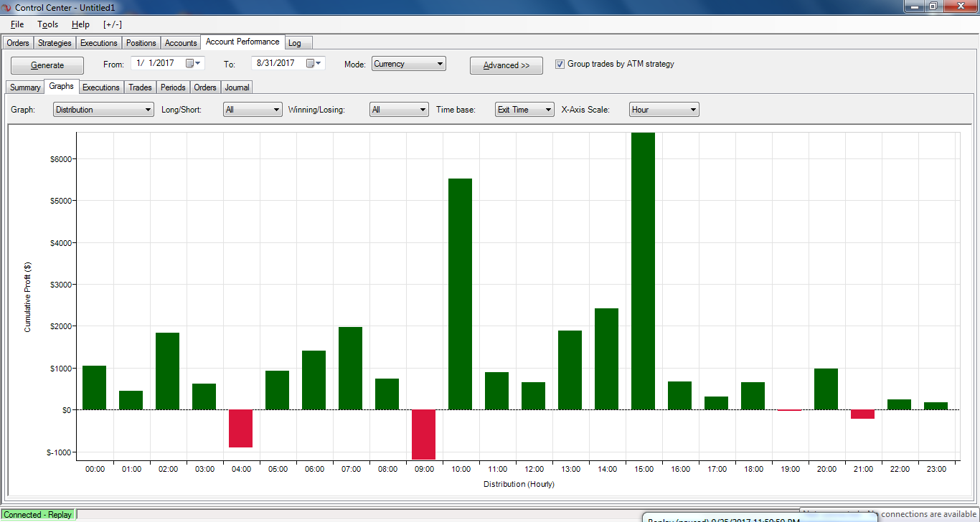The width and height of the screenshot is (980, 522).
Task: Switch to the Trades sub-tab
Action: [x=140, y=87]
